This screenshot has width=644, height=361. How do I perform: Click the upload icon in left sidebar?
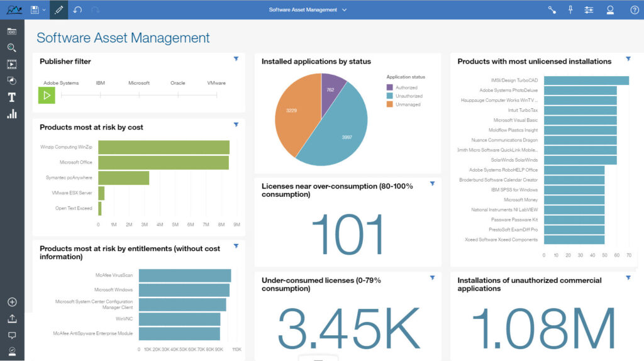tap(11, 319)
